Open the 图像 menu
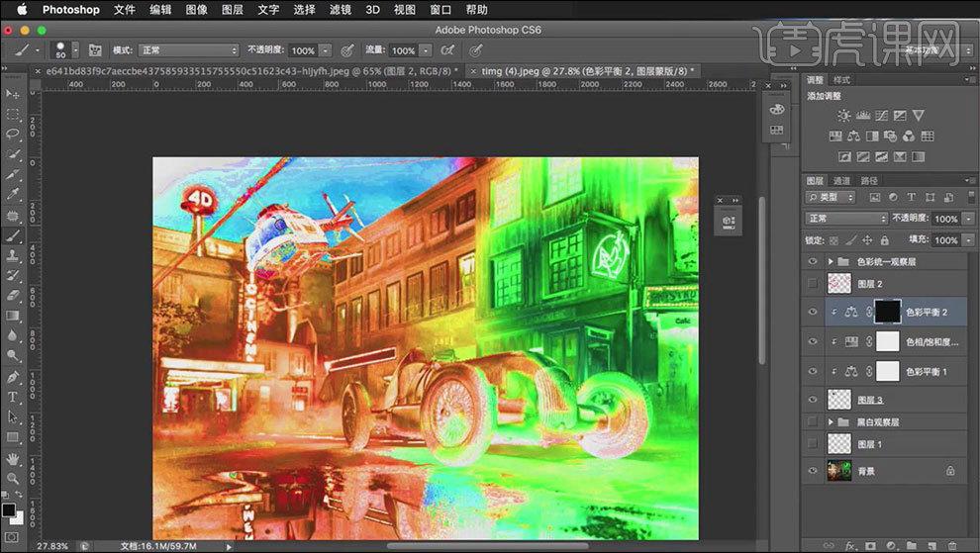Screen dimensions: 980x553 pyautogui.click(x=196, y=9)
